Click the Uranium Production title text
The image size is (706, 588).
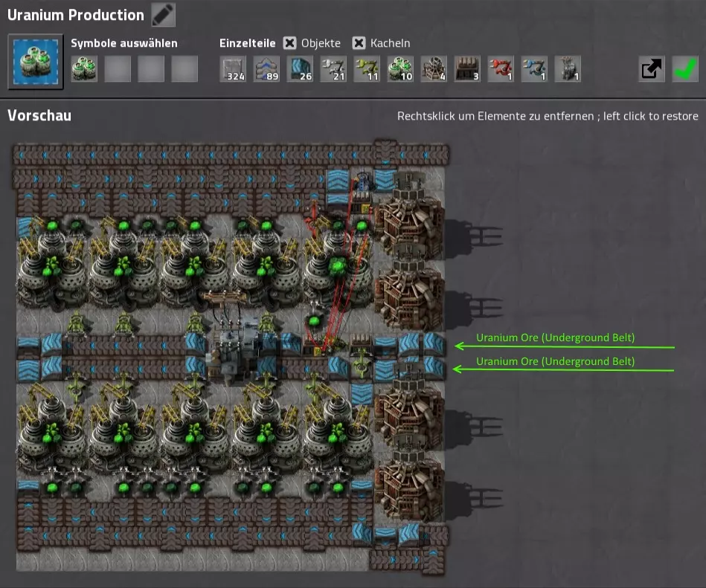click(76, 15)
